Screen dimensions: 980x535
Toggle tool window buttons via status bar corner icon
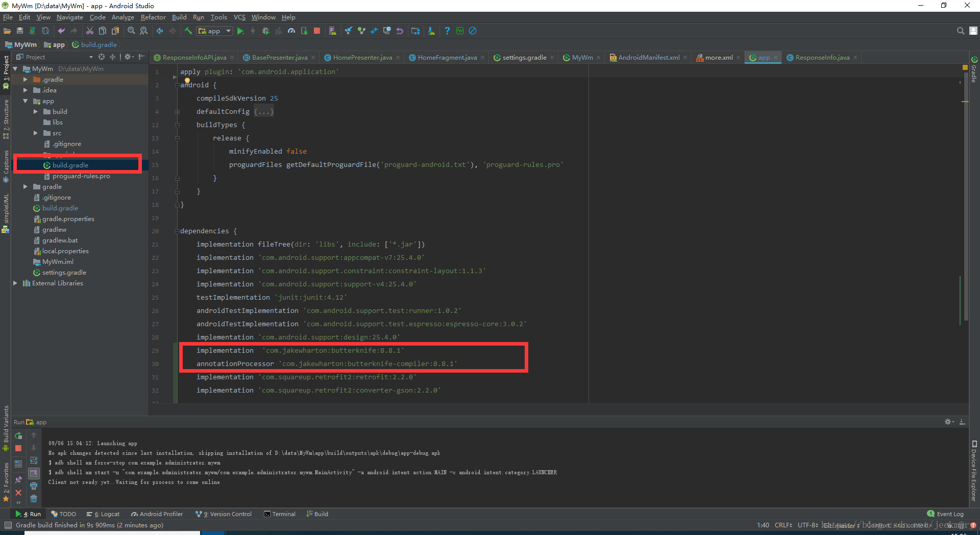tap(8, 525)
